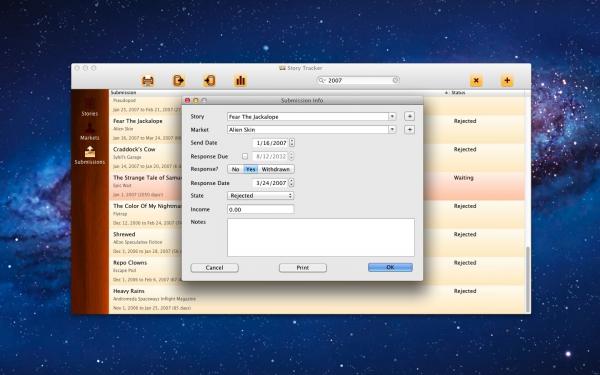Minimize the Submission Info dialog with the yellow button

coord(196,100)
